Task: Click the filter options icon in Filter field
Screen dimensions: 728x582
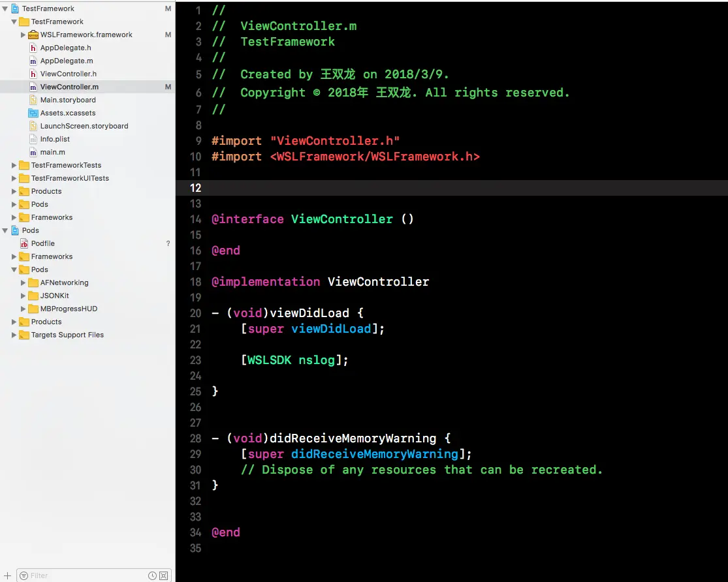Action: [x=24, y=575]
